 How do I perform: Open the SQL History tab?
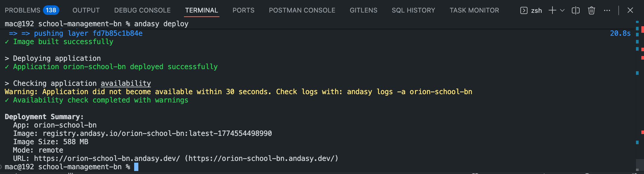413,10
